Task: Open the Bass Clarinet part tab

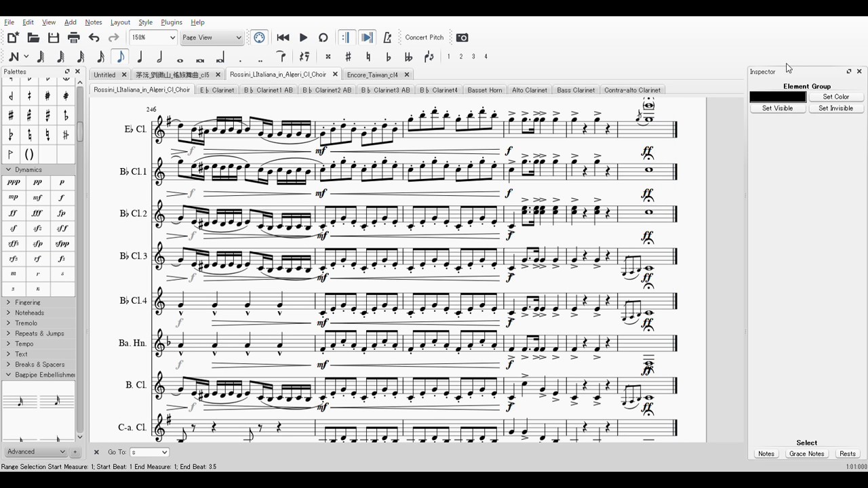Action: click(576, 90)
